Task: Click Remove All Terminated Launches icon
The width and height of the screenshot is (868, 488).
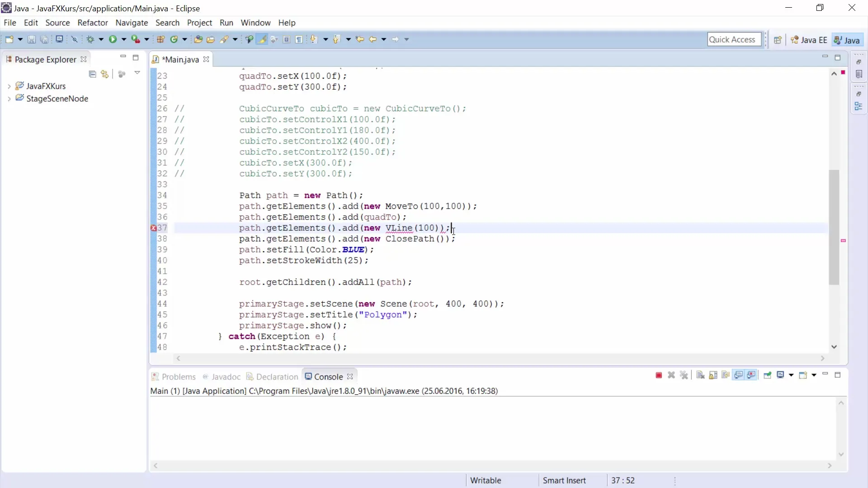Action: [684, 375]
